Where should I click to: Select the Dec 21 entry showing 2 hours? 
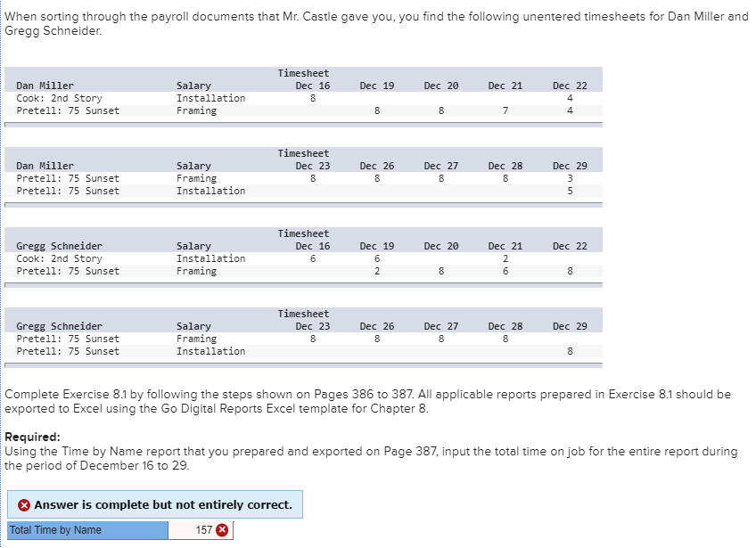(505, 258)
